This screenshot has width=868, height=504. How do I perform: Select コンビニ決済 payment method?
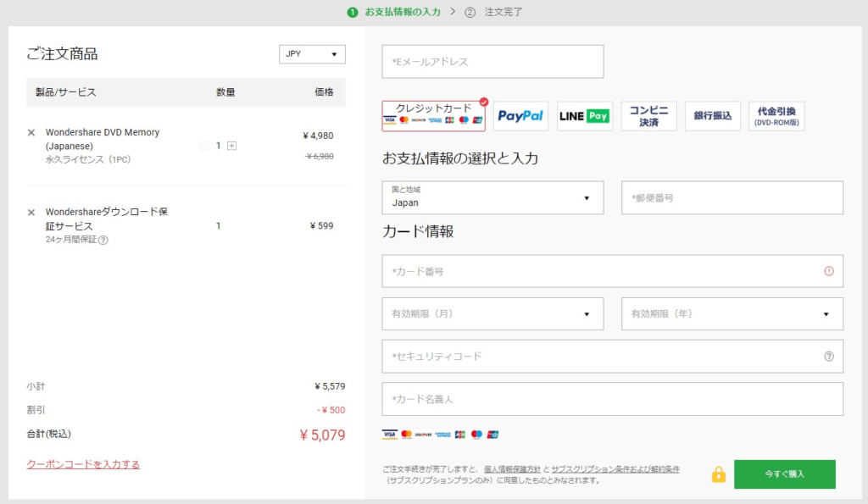click(x=648, y=116)
